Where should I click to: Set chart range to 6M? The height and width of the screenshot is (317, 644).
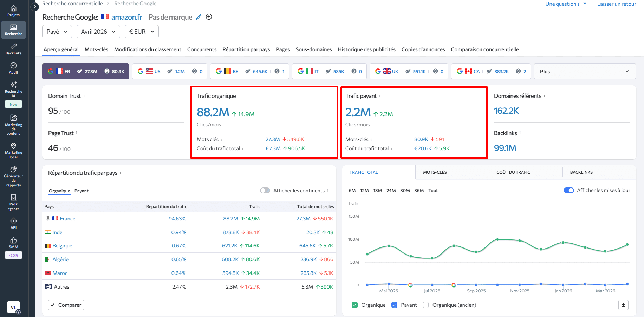point(352,191)
